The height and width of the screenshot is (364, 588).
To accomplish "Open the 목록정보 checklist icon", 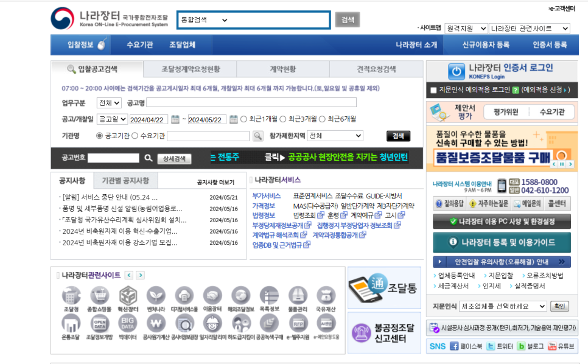I will [269, 295].
